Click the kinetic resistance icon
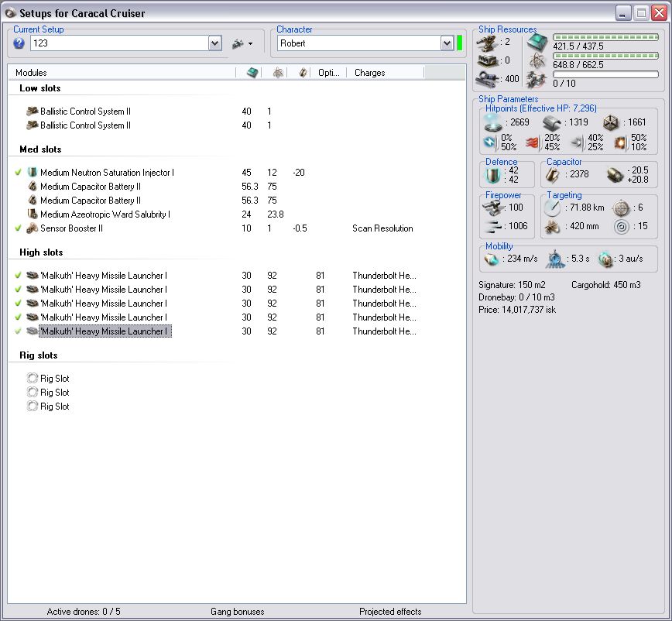 577,142
